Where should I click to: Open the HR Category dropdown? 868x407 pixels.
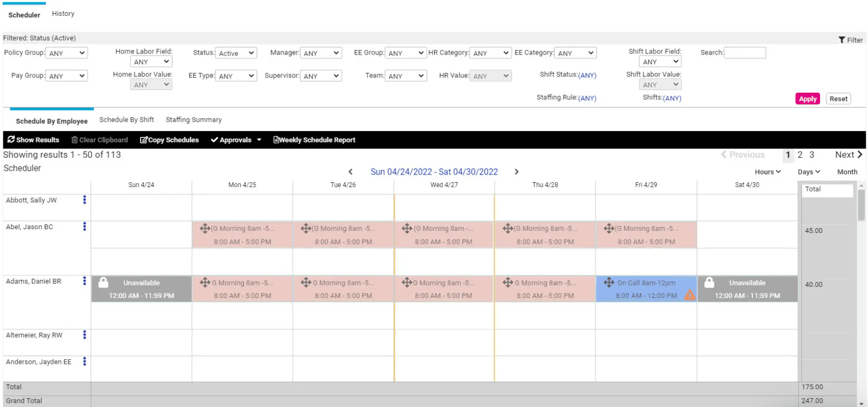click(491, 53)
